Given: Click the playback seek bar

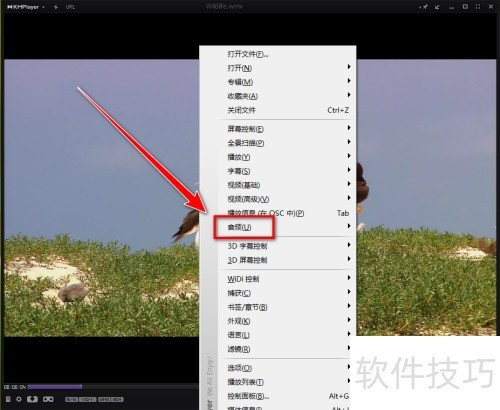Looking at the screenshot, I should [x=113, y=387].
